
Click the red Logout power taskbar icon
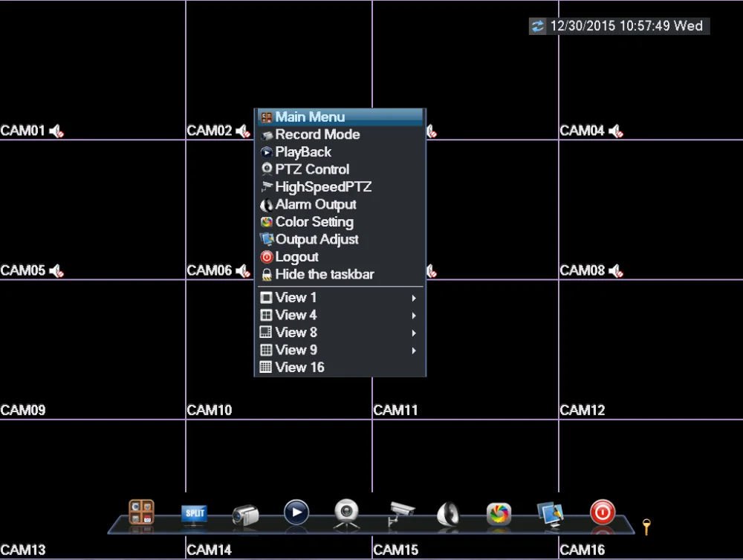click(x=603, y=512)
